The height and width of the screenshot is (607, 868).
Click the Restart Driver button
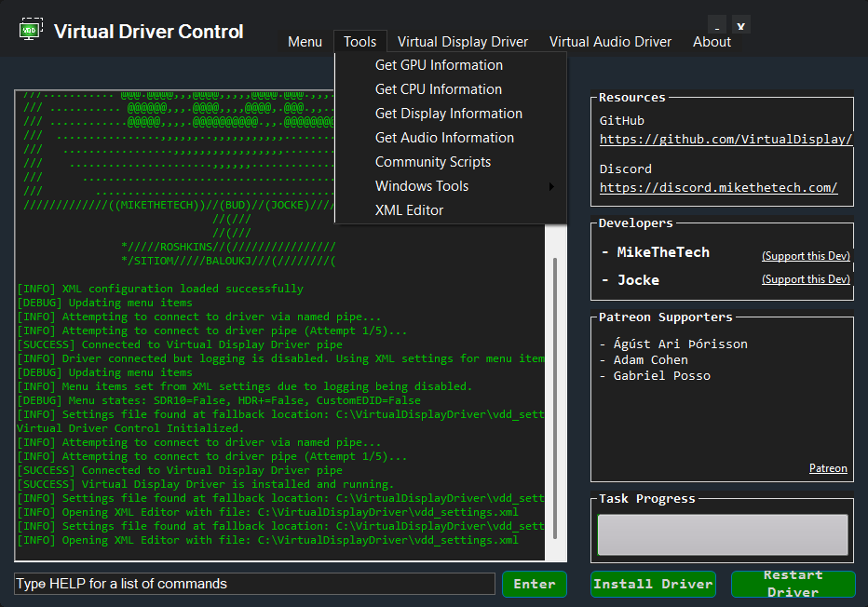pyautogui.click(x=793, y=585)
